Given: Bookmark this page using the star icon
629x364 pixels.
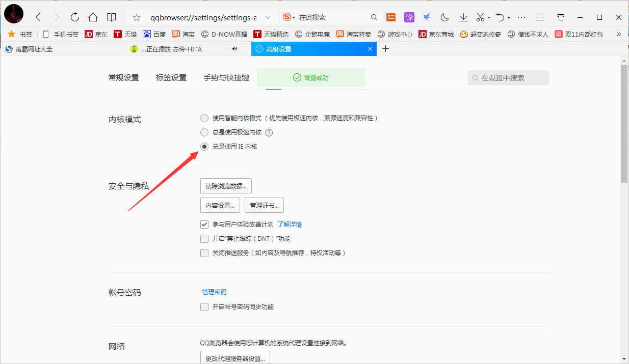Looking at the screenshot, I should [136, 17].
